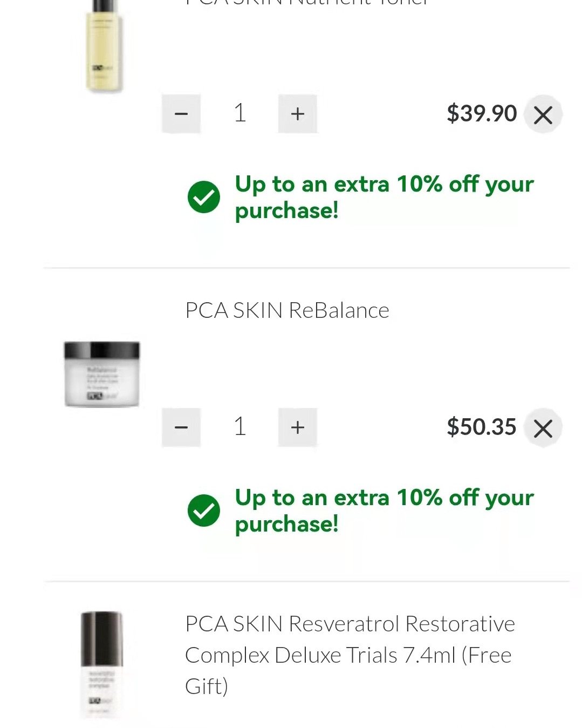Open the Nutrient Toner bottle thumbnail
The height and width of the screenshot is (728, 582).
pos(104,46)
